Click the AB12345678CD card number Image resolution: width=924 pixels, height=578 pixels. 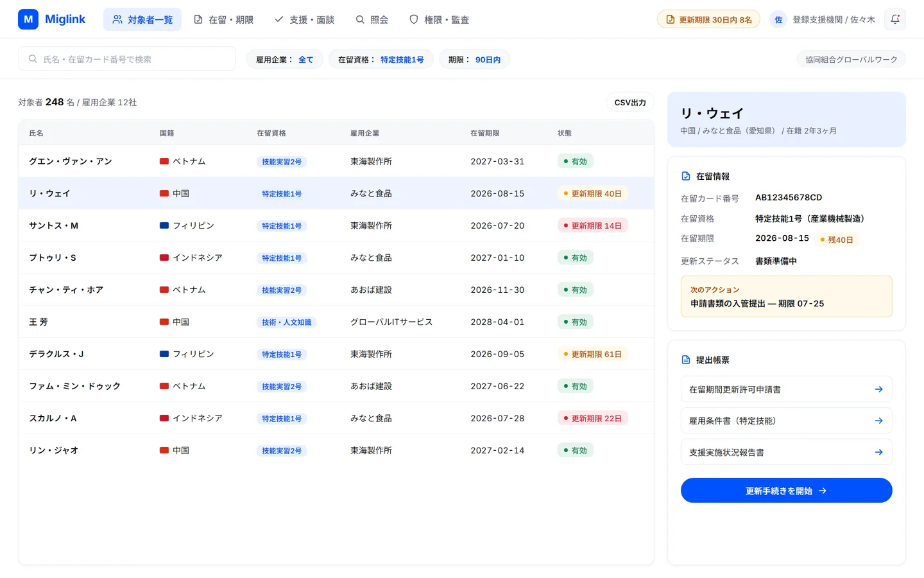pyautogui.click(x=789, y=197)
